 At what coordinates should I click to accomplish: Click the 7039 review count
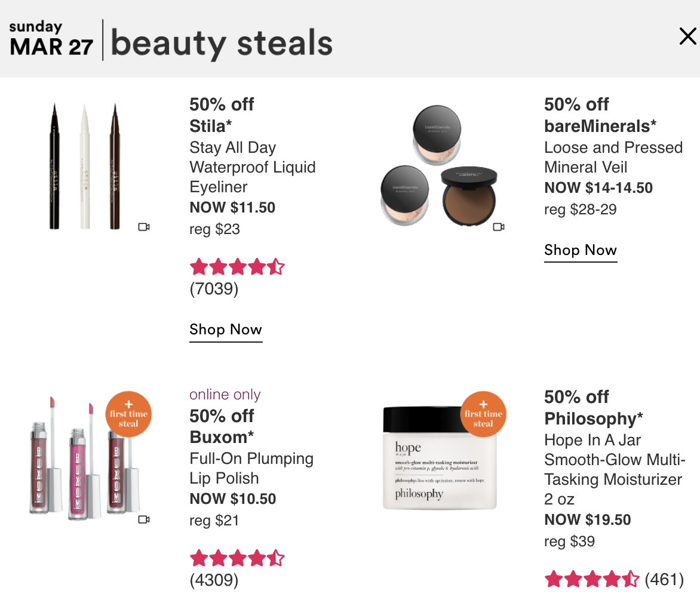click(x=214, y=289)
